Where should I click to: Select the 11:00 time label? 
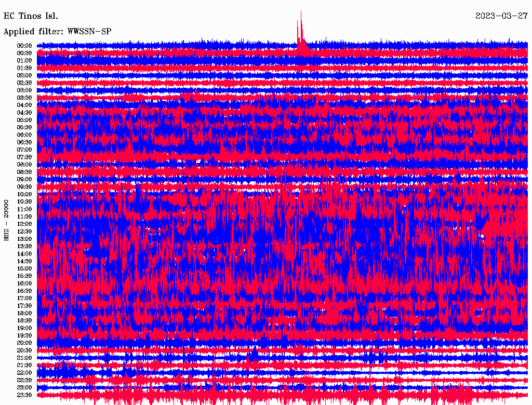coord(24,209)
